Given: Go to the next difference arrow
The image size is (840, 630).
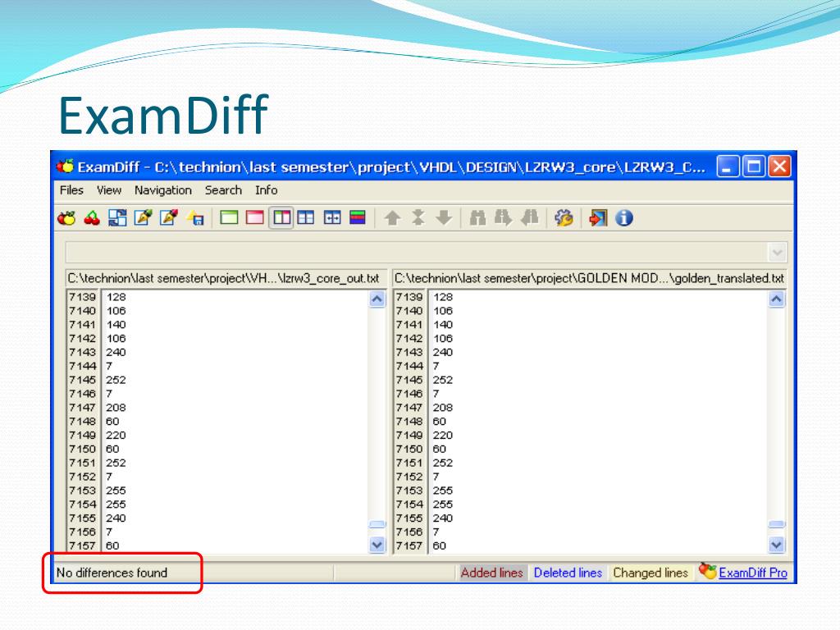Looking at the screenshot, I should [444, 218].
